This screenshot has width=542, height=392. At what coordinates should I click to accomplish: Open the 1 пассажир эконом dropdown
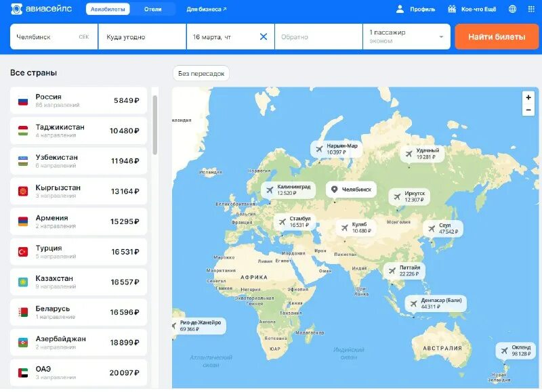tap(404, 37)
